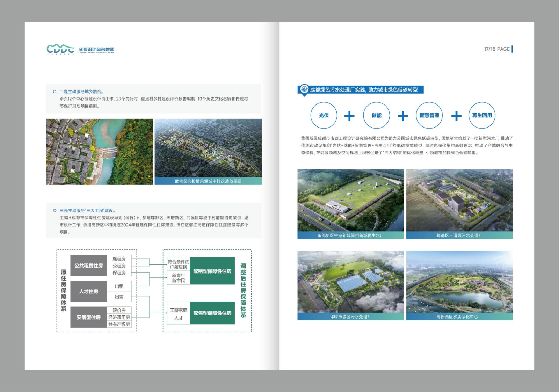Click the plus sign before 再生回用
The image size is (559, 392).
click(456, 116)
